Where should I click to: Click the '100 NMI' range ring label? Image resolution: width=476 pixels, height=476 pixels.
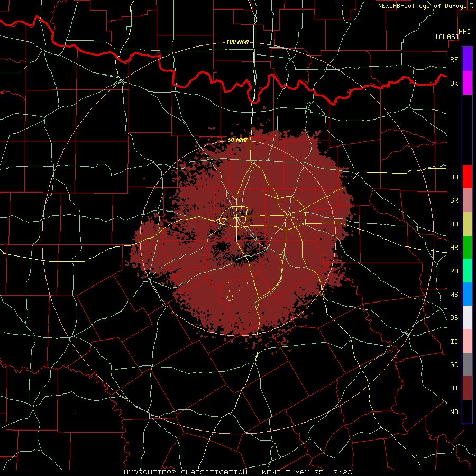[x=237, y=42]
